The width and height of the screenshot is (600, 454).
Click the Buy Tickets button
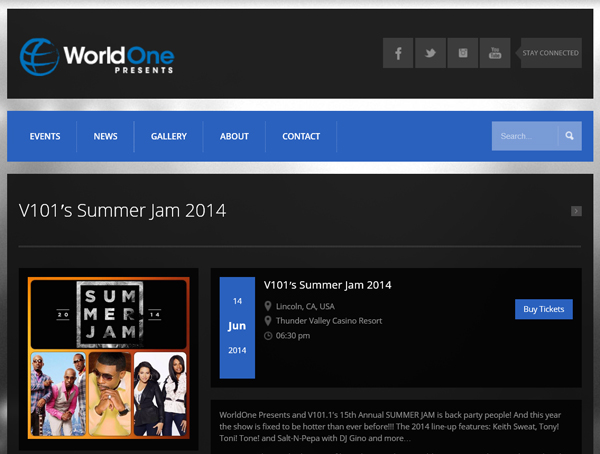(x=544, y=309)
